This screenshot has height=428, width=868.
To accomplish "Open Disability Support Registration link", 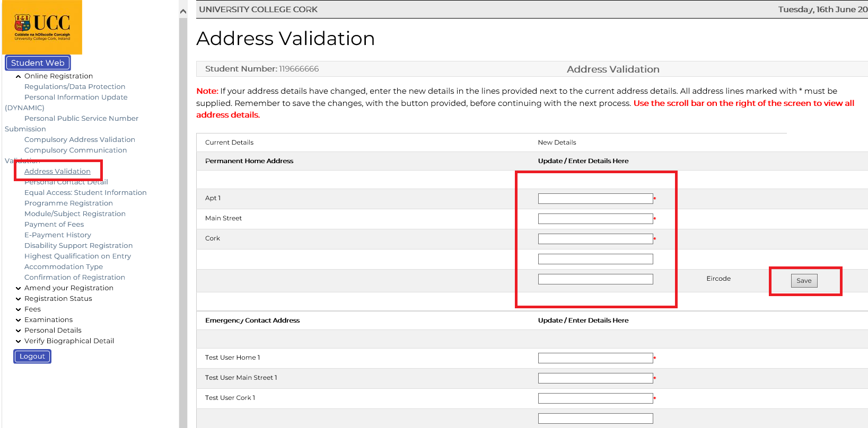I will [78, 245].
